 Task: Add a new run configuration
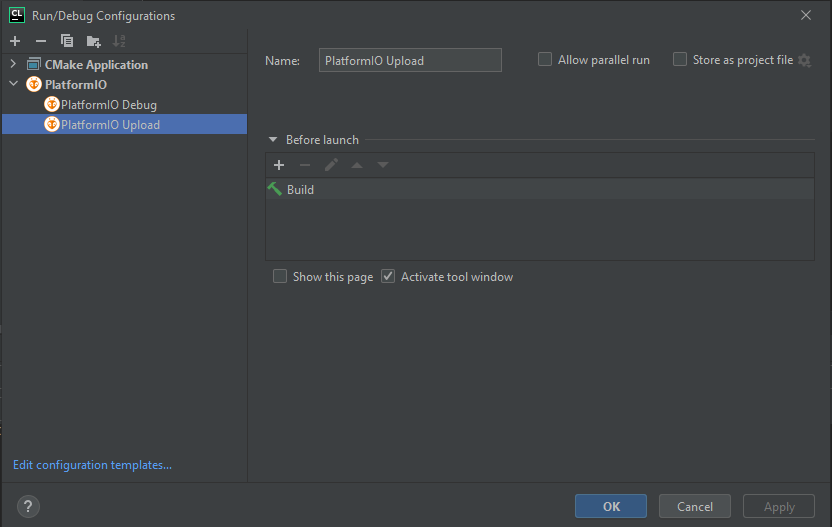pos(15,41)
